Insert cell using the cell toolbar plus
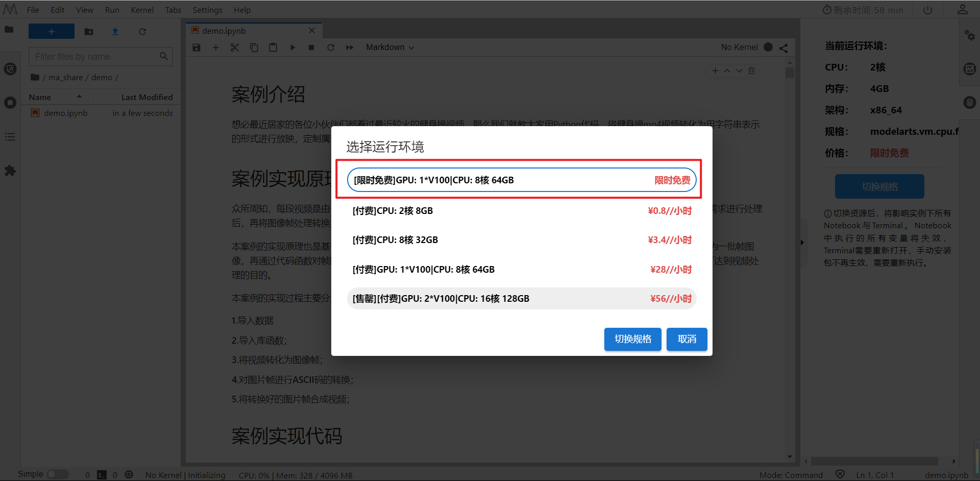The image size is (980, 481). [x=715, y=71]
